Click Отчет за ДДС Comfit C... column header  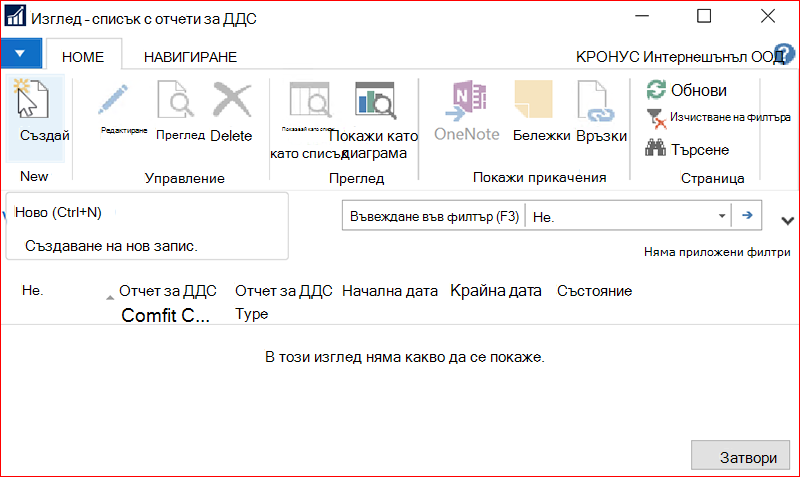167,303
